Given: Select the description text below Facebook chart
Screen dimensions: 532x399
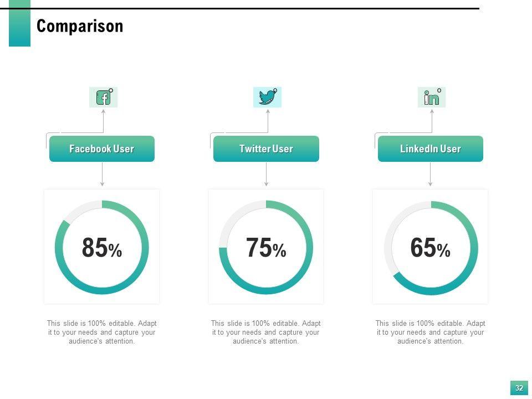Looking at the screenshot, I should pyautogui.click(x=101, y=332).
